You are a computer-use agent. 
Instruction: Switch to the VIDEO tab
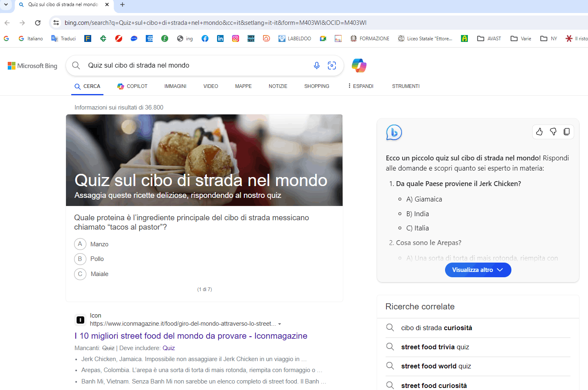coord(211,86)
